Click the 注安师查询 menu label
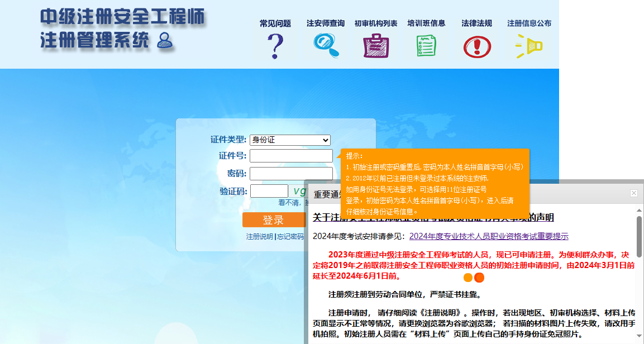 [326, 23]
